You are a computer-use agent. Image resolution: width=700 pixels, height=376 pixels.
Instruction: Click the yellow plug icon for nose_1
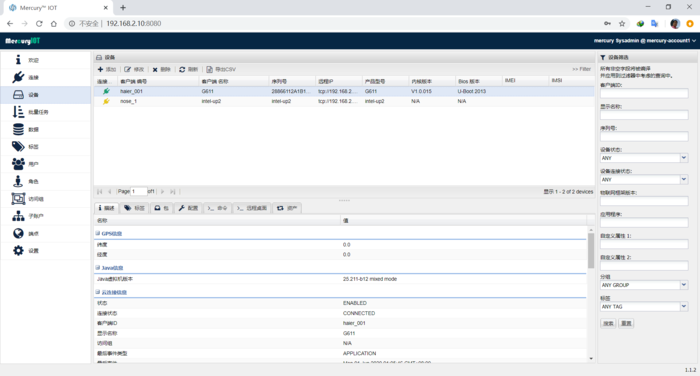tap(106, 101)
